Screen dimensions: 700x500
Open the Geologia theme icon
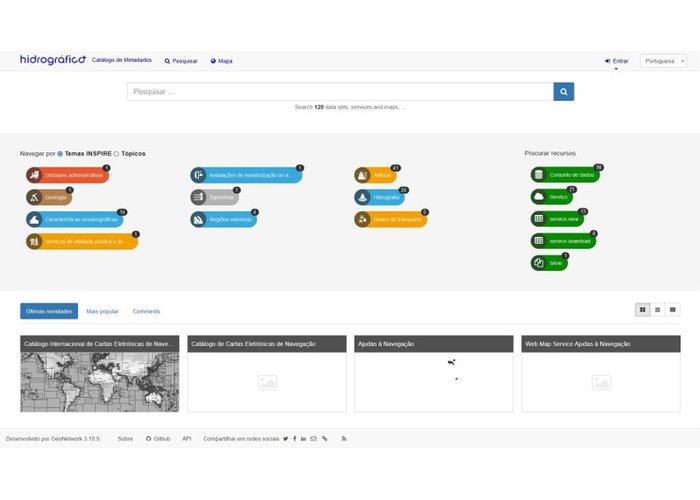[x=35, y=197]
